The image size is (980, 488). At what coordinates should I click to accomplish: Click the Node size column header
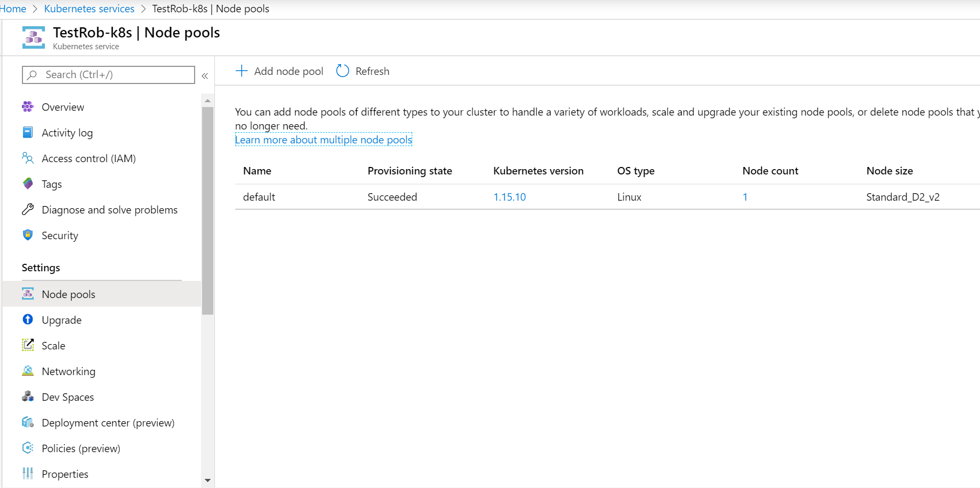pos(890,171)
